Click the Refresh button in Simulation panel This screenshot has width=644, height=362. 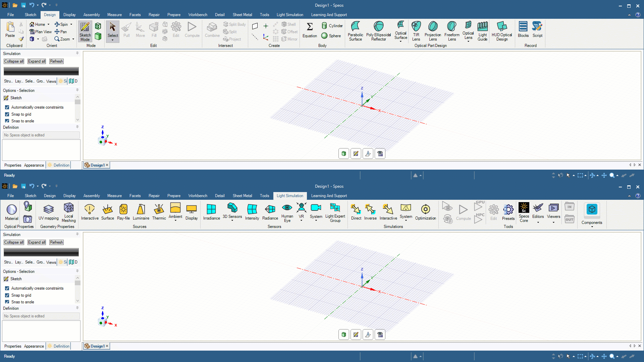[56, 61]
